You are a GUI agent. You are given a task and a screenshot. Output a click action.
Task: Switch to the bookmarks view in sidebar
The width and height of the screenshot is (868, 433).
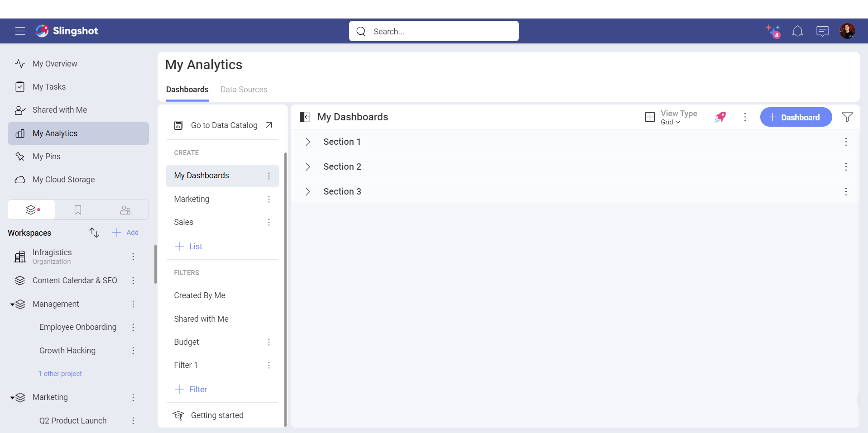[x=78, y=210]
